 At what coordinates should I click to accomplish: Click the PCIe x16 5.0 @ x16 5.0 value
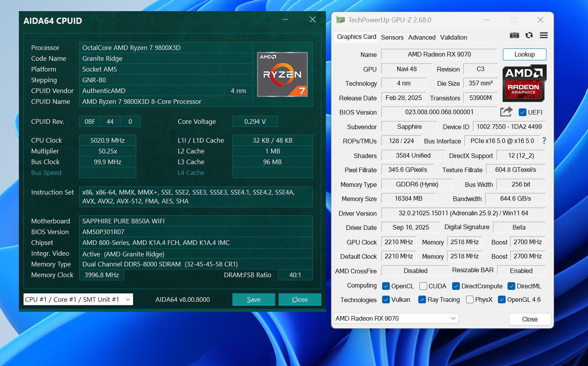pyautogui.click(x=502, y=141)
